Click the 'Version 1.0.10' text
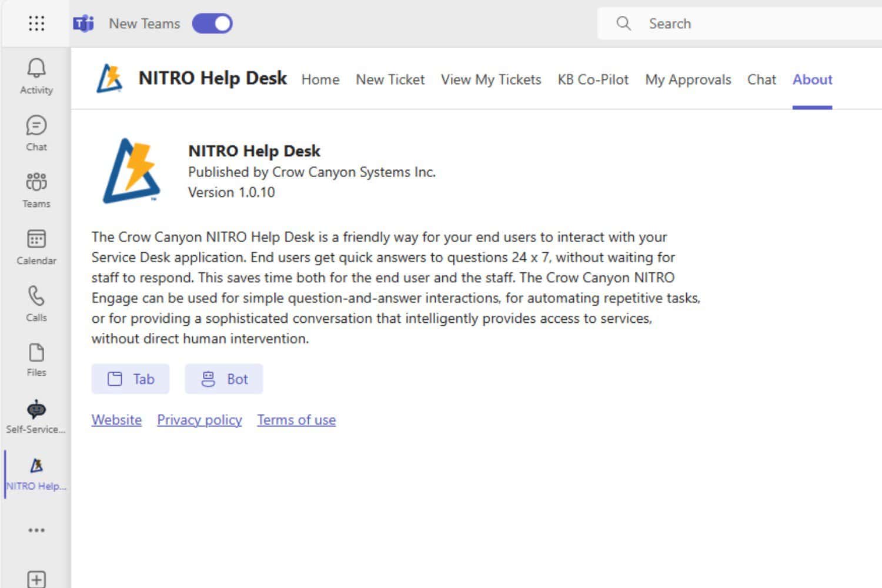 [x=231, y=192]
